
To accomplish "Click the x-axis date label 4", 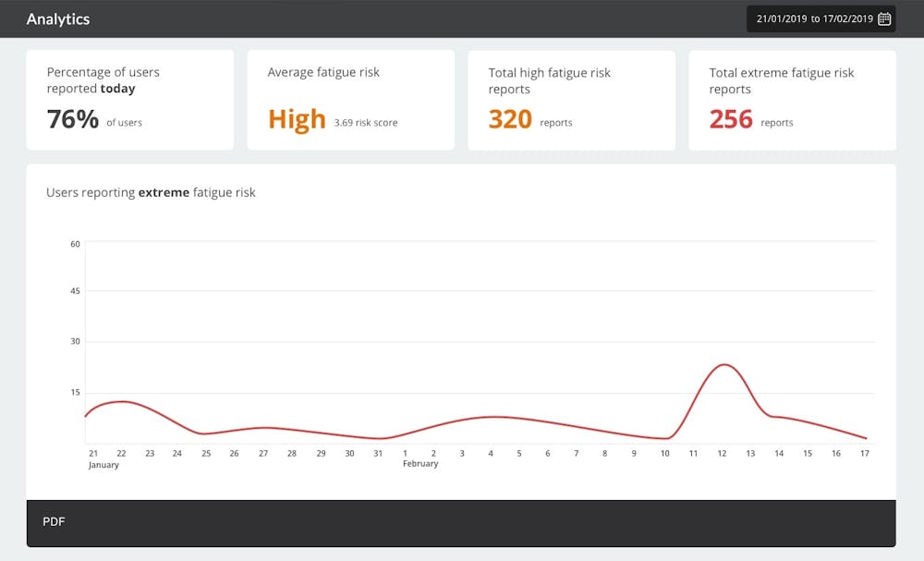I will tap(491, 453).
